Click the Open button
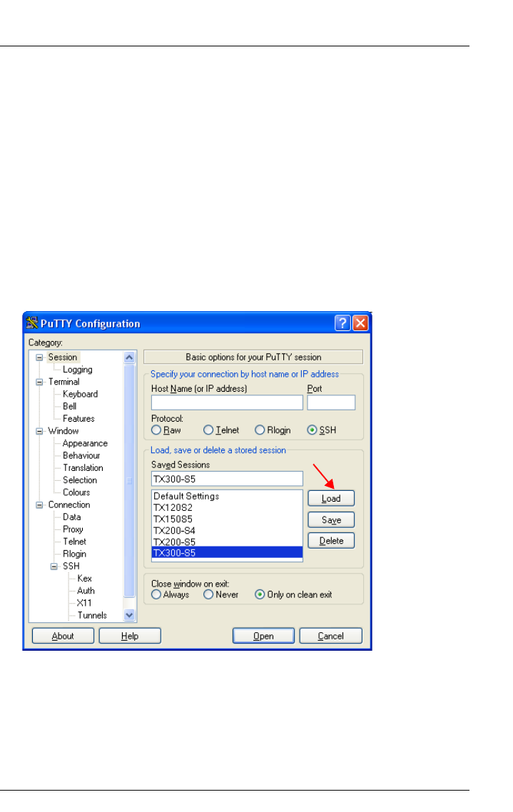The width and height of the screenshot is (513, 812). [x=263, y=636]
